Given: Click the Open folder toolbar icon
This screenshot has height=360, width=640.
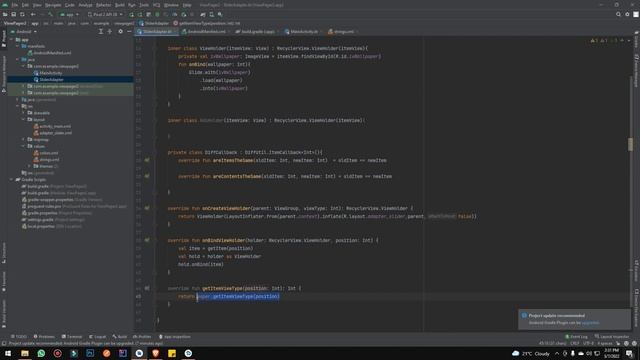Looking at the screenshot, I should coord(5,14).
